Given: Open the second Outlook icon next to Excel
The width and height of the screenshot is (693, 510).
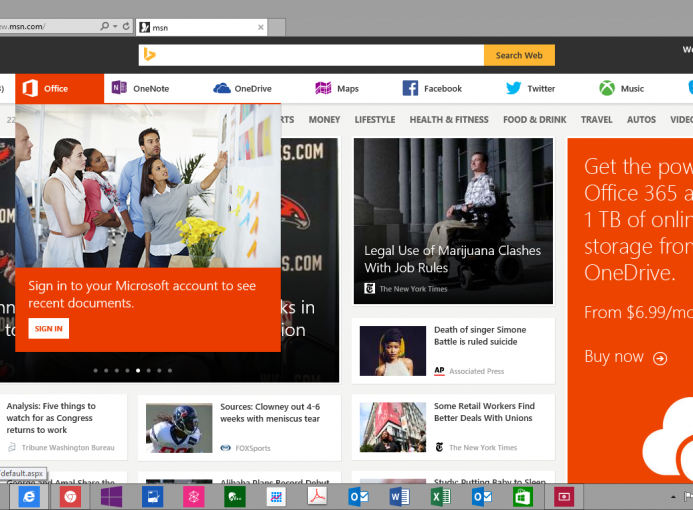Looking at the screenshot, I should (x=482, y=497).
